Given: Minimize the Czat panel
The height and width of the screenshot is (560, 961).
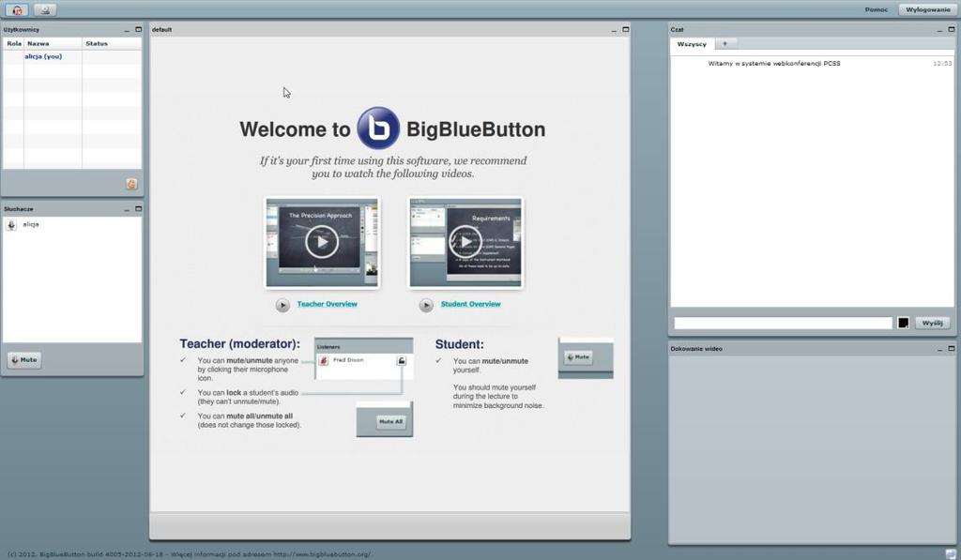Looking at the screenshot, I should pos(939,30).
